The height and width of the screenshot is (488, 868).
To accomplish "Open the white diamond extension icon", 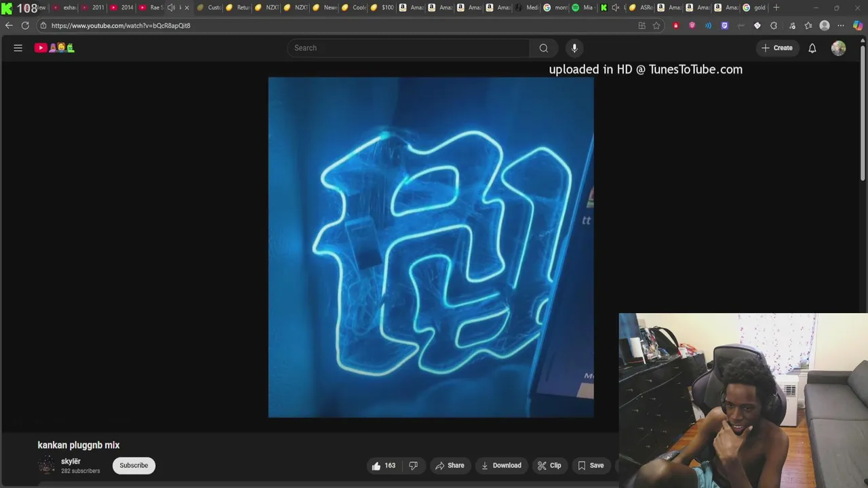I will 757,26.
